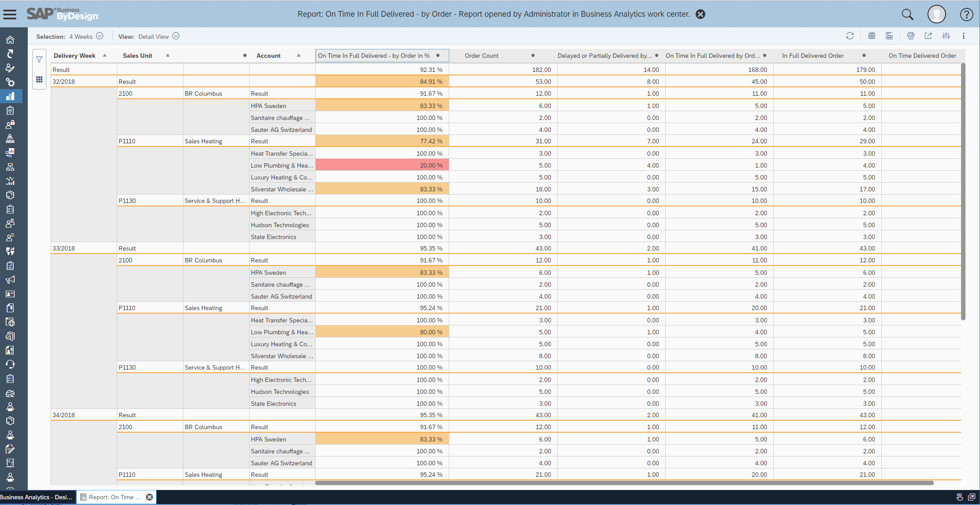Image resolution: width=980 pixels, height=505 pixels.
Task: Open the megaphone marketing sidebar icon
Action: [10, 280]
